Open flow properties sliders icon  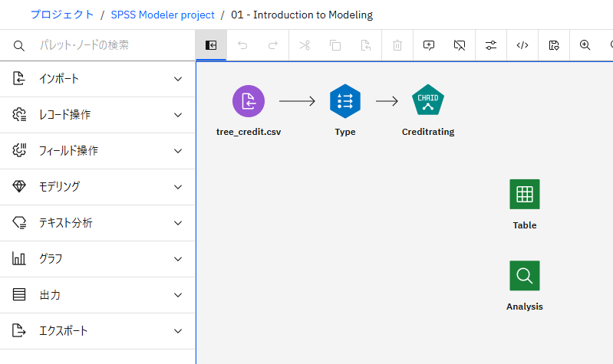tap(491, 45)
